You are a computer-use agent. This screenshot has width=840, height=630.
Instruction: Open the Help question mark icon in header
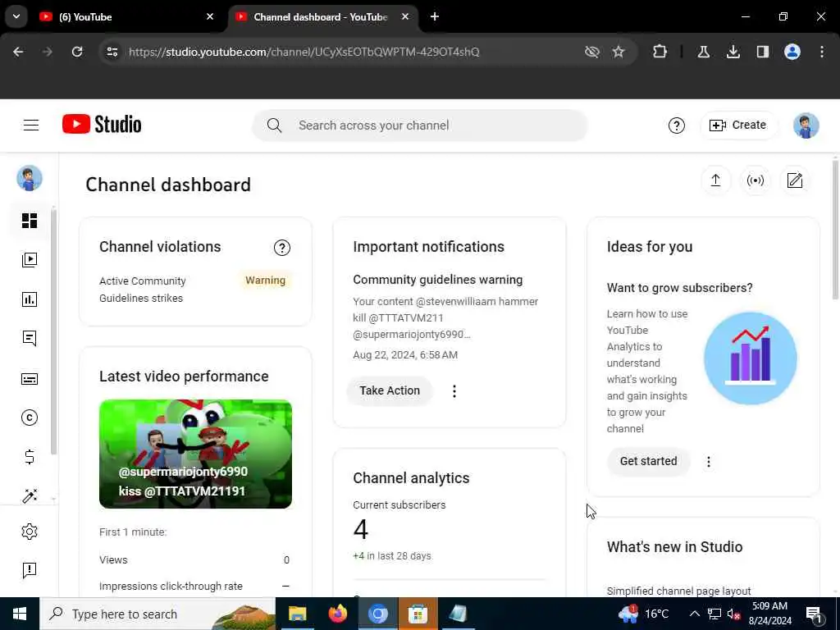(x=677, y=126)
